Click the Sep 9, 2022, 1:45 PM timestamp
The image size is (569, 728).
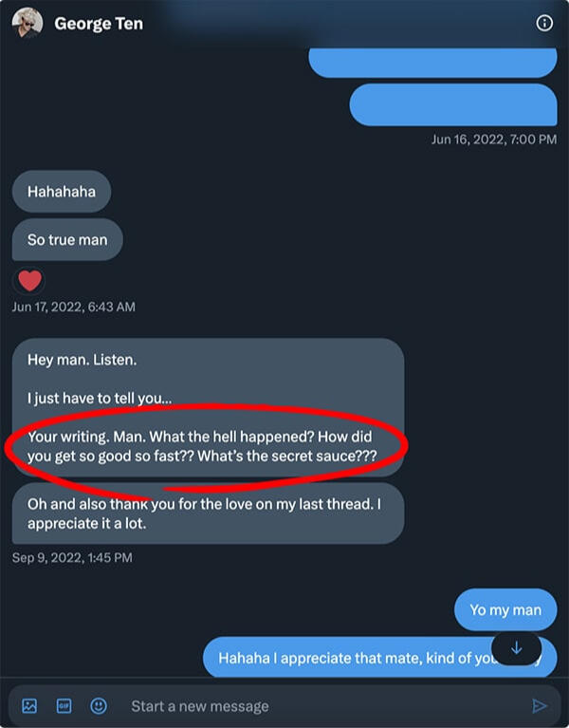point(72,557)
